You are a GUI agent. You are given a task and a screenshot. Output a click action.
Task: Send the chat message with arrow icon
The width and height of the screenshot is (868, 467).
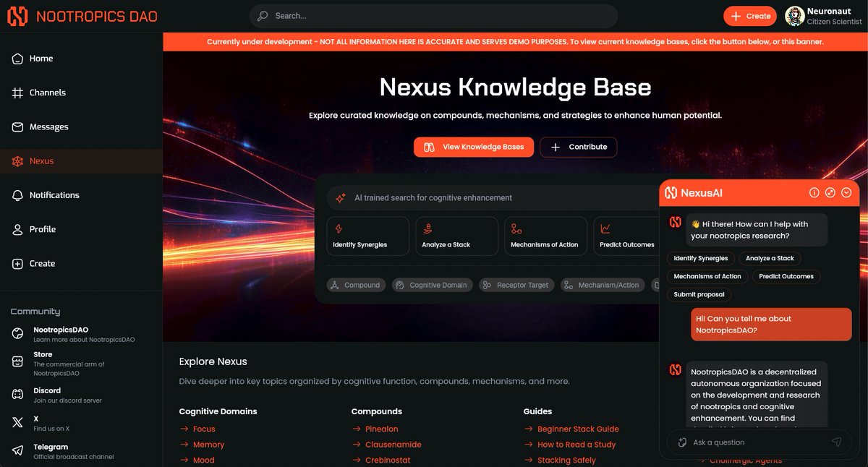[836, 442]
